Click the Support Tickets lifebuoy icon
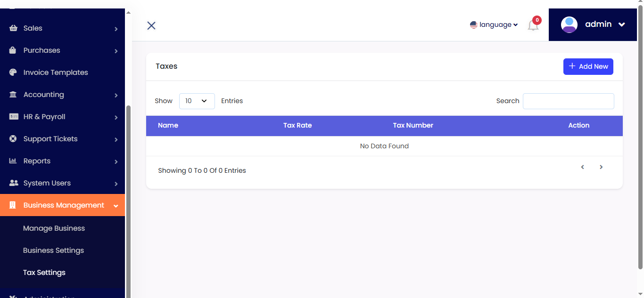644x298 pixels. click(x=13, y=139)
